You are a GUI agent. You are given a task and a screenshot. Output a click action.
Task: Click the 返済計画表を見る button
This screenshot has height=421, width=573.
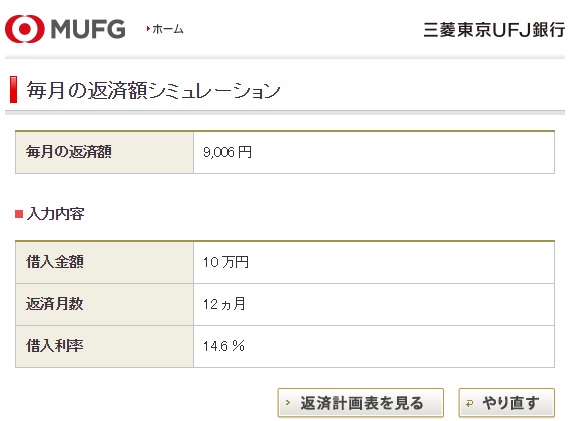[x=361, y=403]
